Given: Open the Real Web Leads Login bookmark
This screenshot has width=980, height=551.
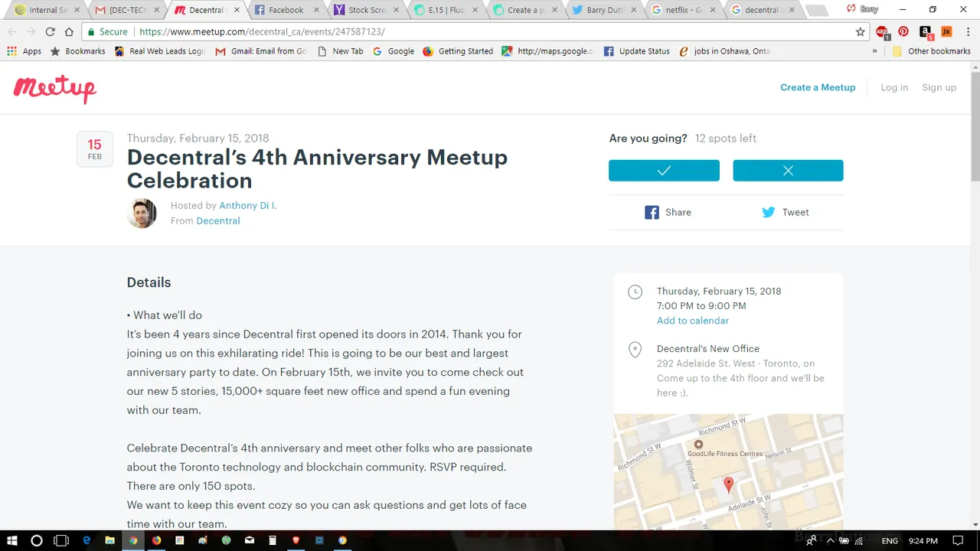Looking at the screenshot, I should pyautogui.click(x=160, y=51).
